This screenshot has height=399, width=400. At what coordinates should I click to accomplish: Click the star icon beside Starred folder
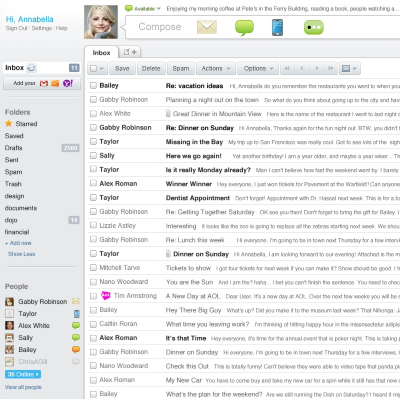pos(9,124)
